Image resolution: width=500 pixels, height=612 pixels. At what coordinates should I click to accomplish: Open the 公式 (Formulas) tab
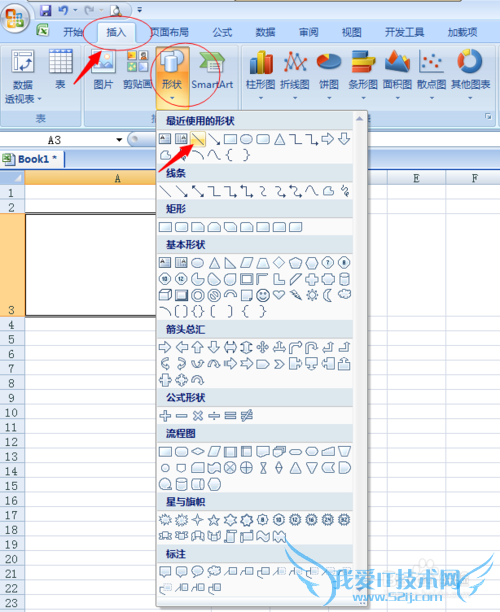point(222,32)
